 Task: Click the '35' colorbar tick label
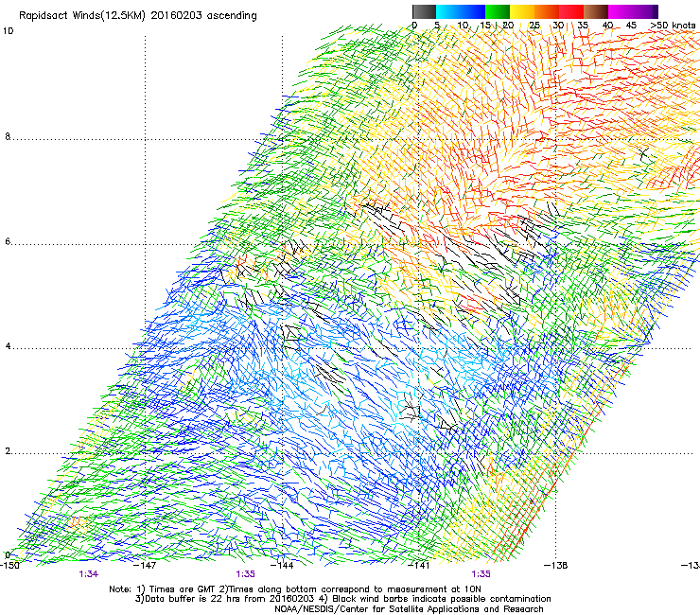(583, 26)
